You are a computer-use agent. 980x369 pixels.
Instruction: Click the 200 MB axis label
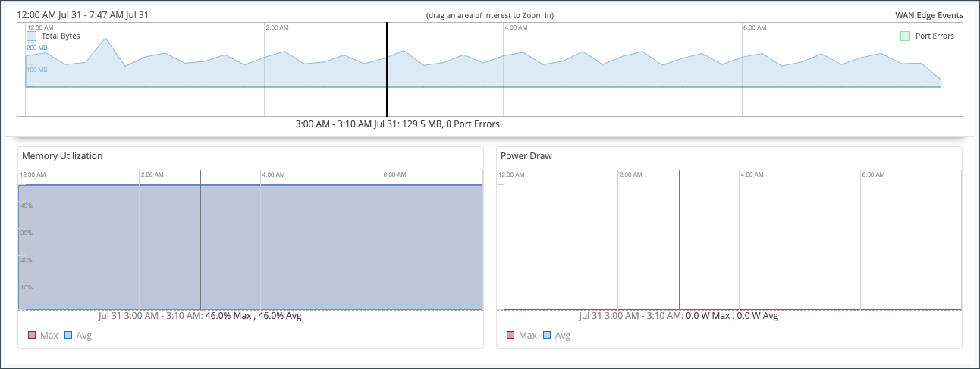(37, 48)
